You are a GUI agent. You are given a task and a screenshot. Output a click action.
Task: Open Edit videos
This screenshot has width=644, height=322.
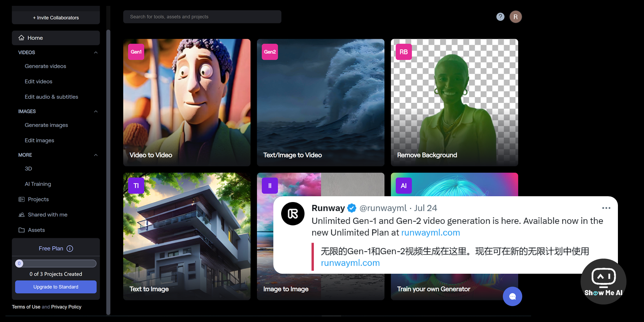[39, 81]
